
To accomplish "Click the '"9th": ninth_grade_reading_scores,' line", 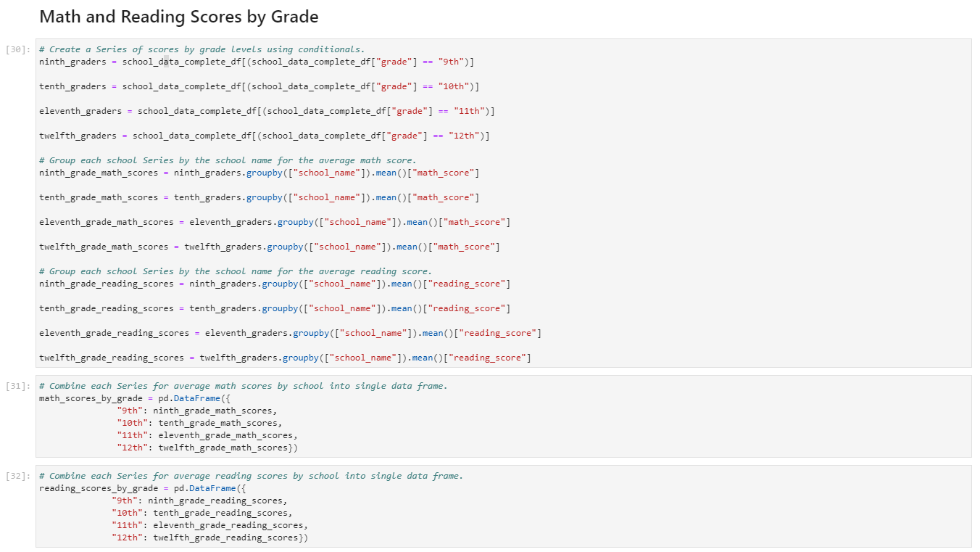I will [x=200, y=500].
